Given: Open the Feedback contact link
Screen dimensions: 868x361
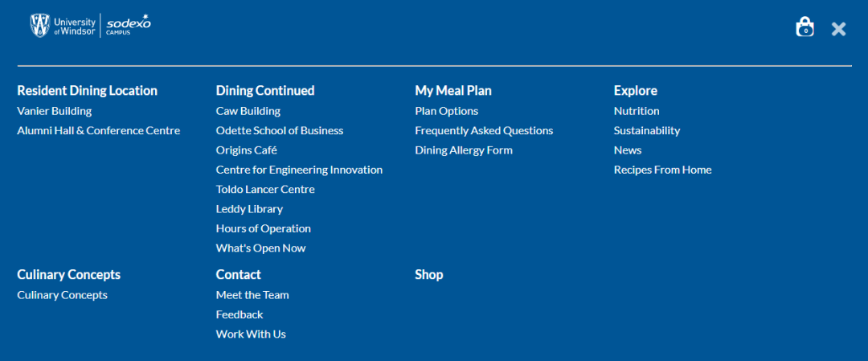Looking at the screenshot, I should 240,314.
